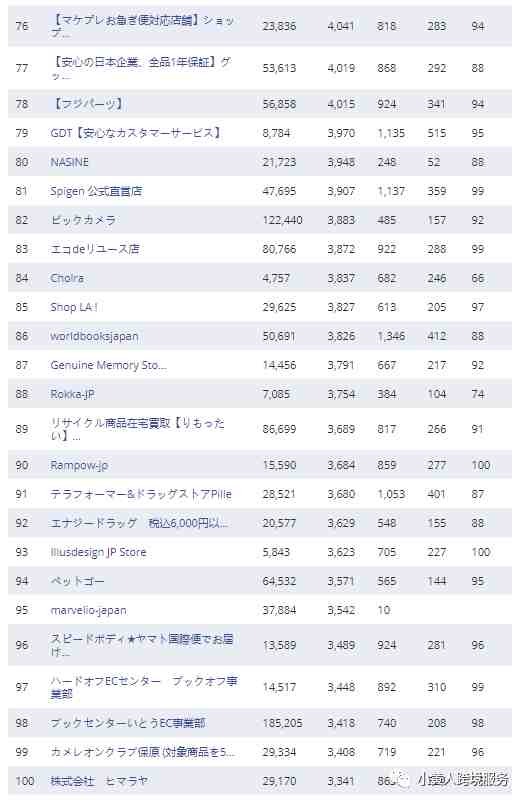The height and width of the screenshot is (803, 525).
Task: Open the Shop LA ! link
Action: (x=74, y=307)
